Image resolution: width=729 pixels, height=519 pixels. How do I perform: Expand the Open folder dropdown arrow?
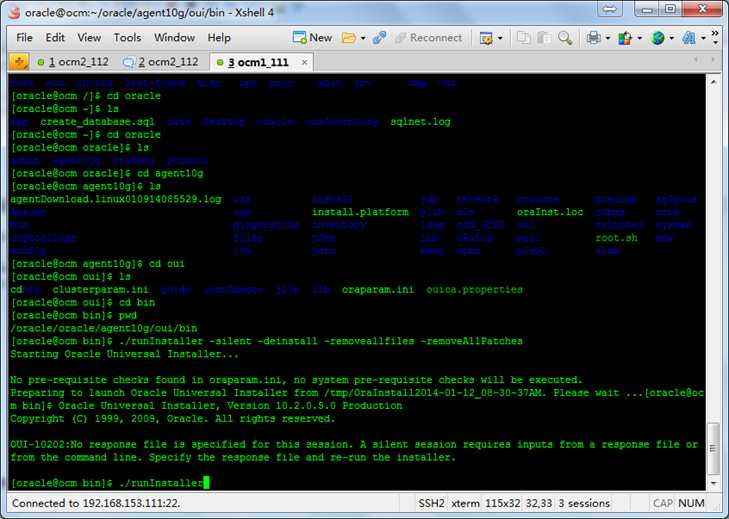[363, 38]
